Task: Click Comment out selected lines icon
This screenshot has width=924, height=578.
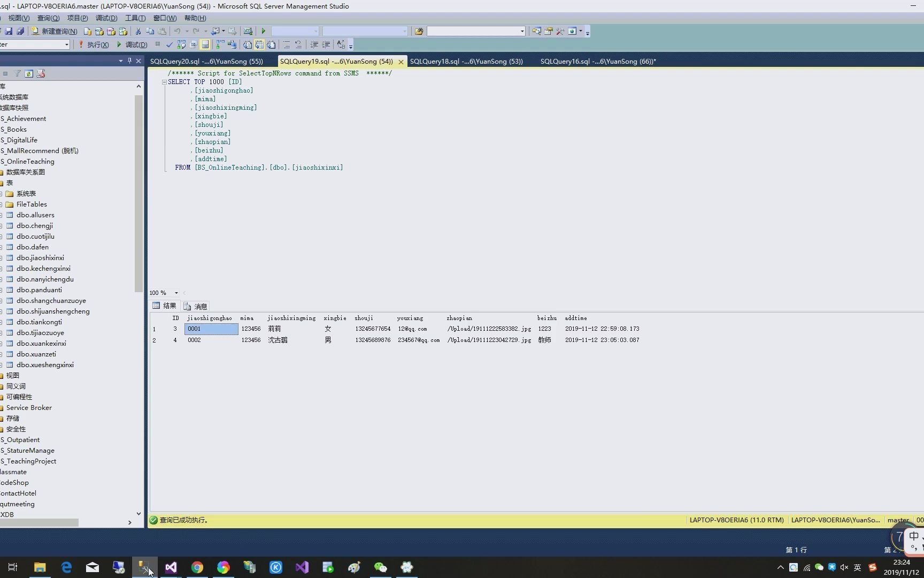Action: point(287,44)
